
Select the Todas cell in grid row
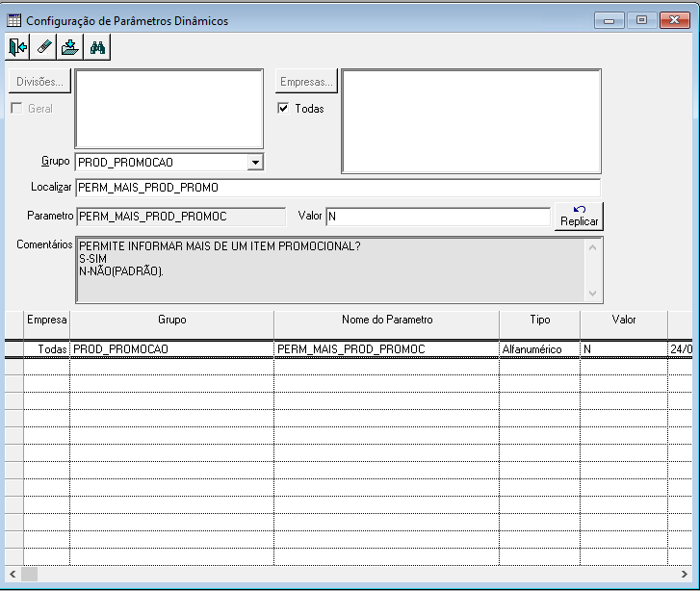coord(46,349)
